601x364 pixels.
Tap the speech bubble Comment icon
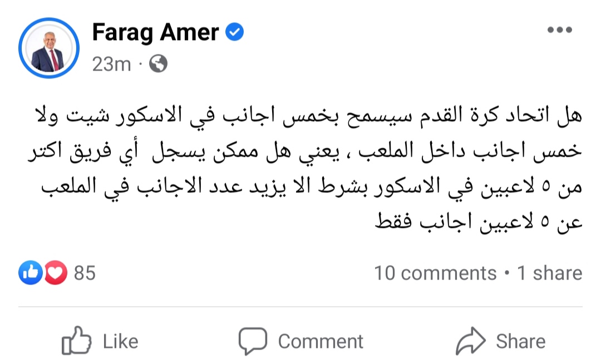pos(253,341)
